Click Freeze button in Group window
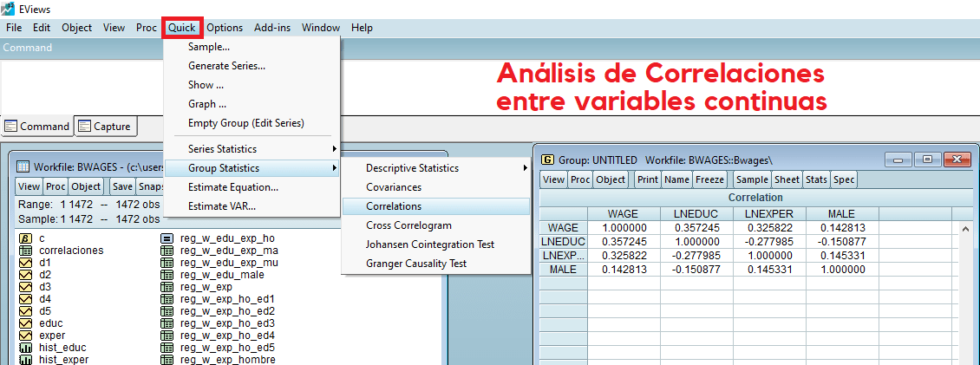980x365 pixels. click(x=709, y=180)
